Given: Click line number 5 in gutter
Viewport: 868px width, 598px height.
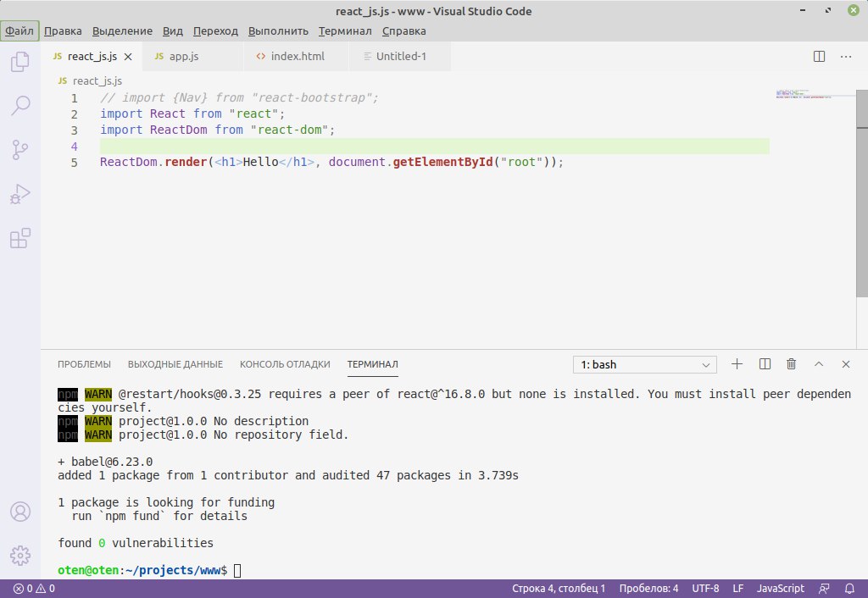Looking at the screenshot, I should point(75,163).
